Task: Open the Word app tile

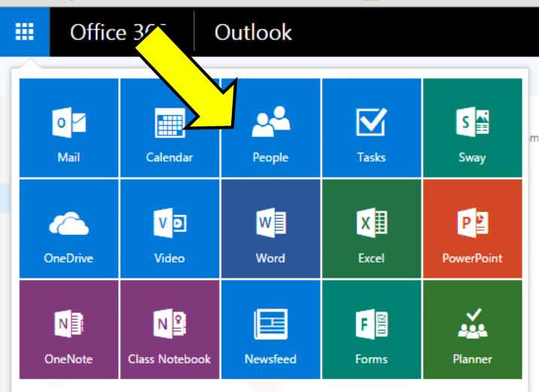Action: click(x=271, y=229)
